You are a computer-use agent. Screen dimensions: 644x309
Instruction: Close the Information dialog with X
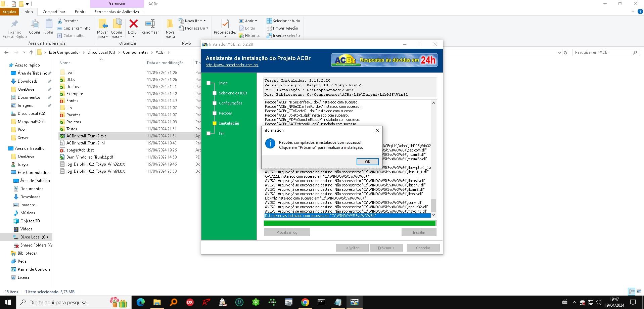click(x=377, y=130)
